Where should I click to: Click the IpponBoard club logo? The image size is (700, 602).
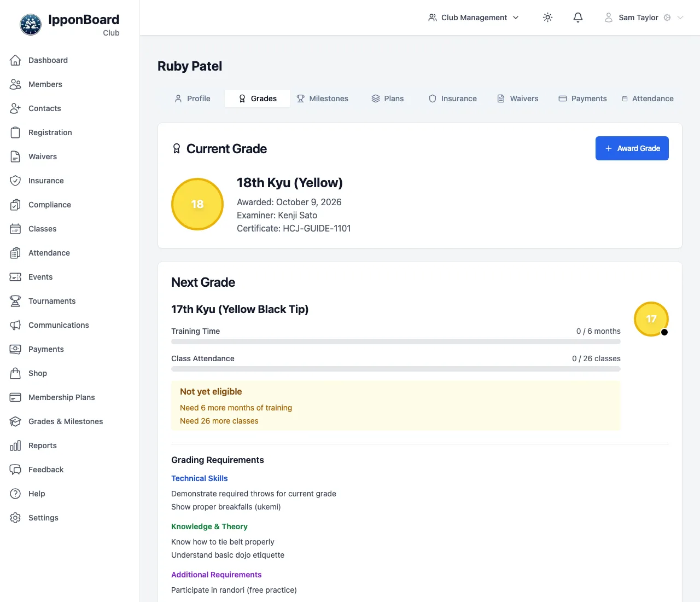[x=31, y=25]
